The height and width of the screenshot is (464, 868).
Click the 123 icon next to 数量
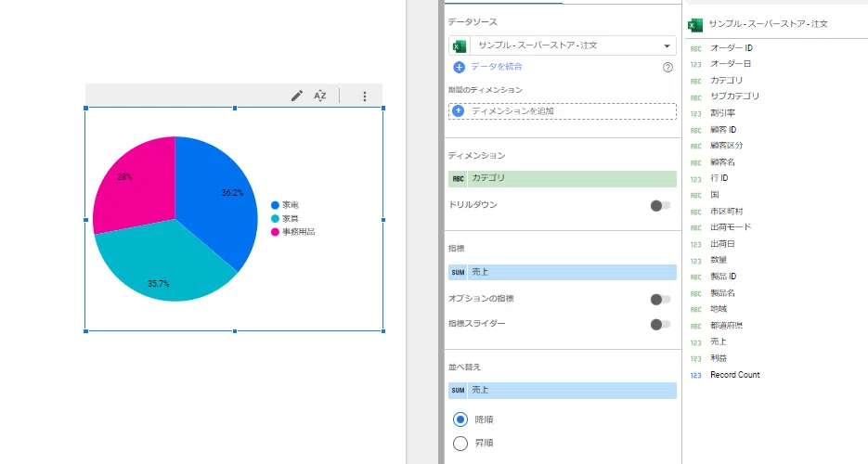point(696,261)
